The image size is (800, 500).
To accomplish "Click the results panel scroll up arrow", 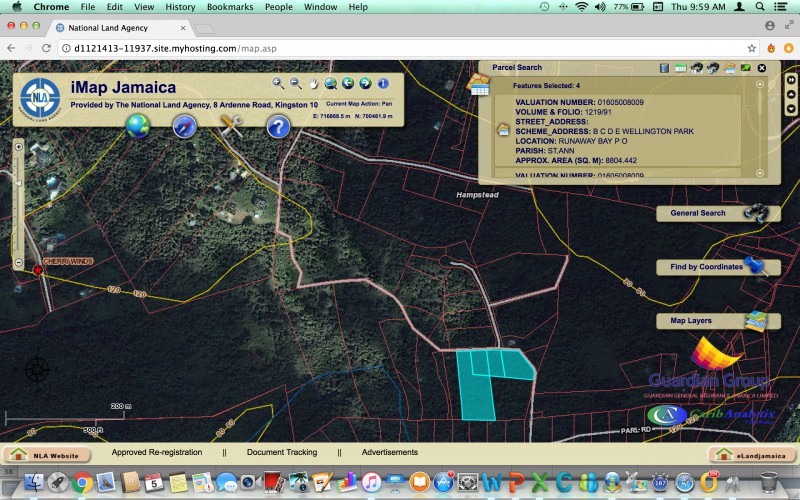I will tap(760, 84).
